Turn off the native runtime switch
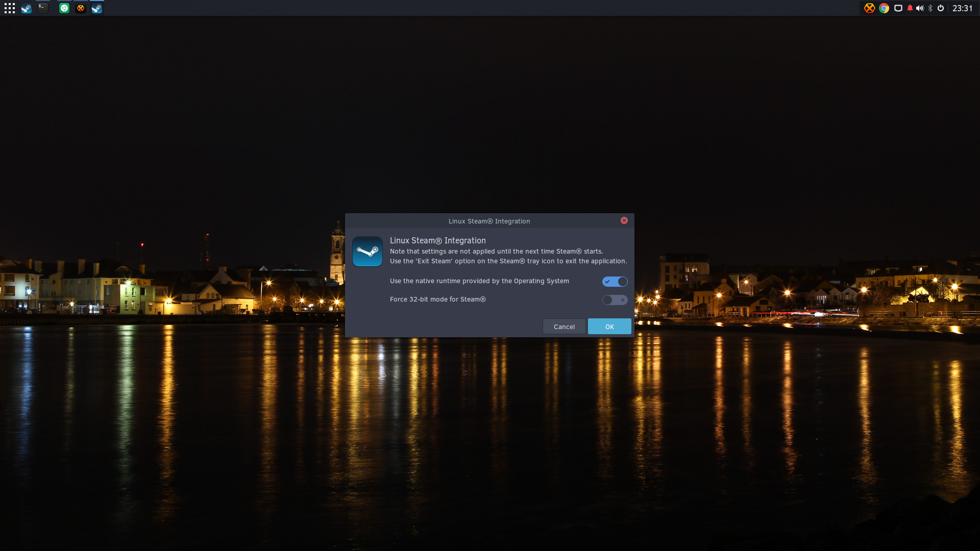This screenshot has width=980, height=551. (615, 282)
